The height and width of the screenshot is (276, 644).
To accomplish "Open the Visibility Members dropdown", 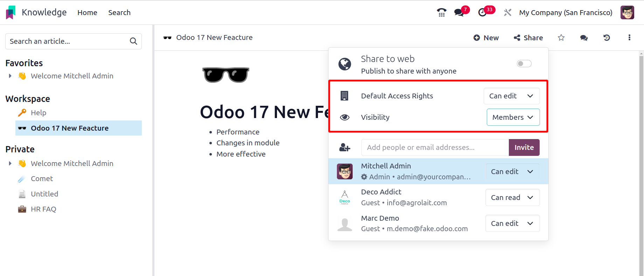I will point(513,117).
